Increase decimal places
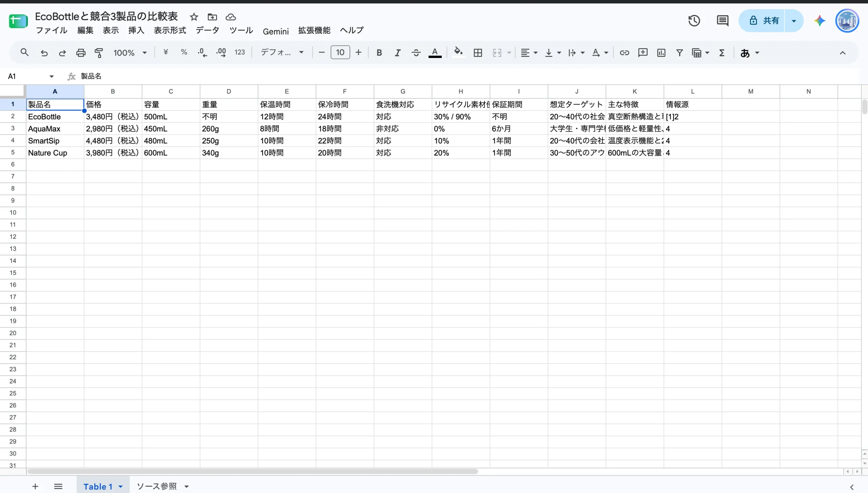868x493 pixels. pos(221,52)
